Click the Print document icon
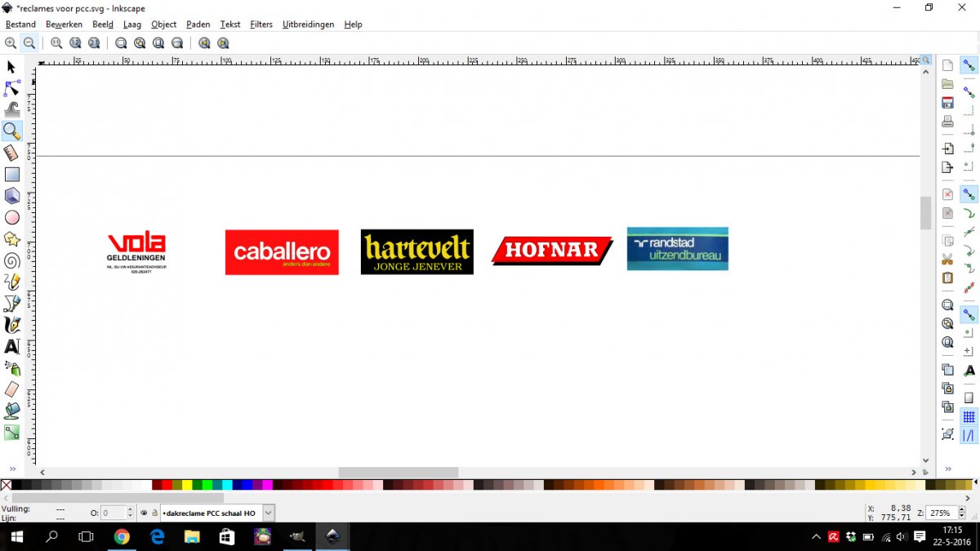 point(947,122)
